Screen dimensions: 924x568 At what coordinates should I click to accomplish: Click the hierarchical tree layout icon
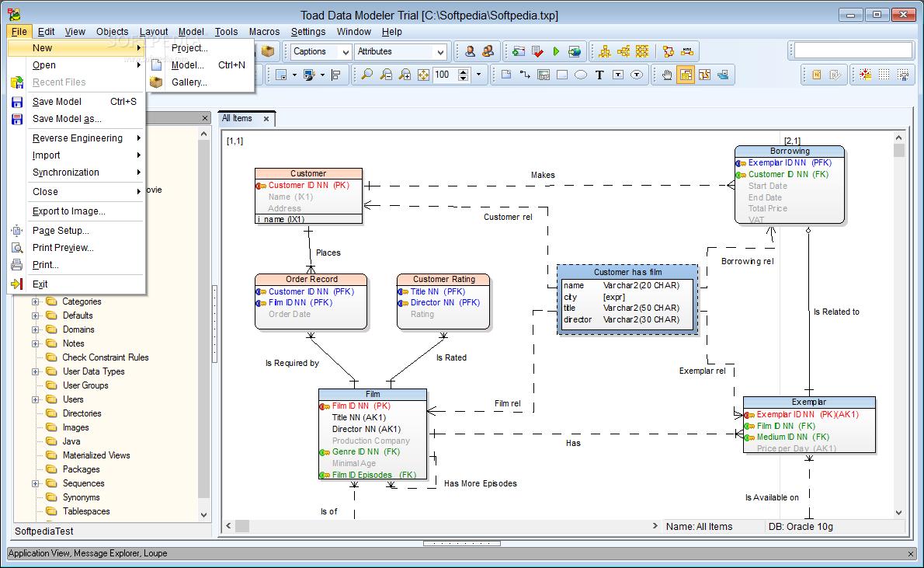point(605,51)
